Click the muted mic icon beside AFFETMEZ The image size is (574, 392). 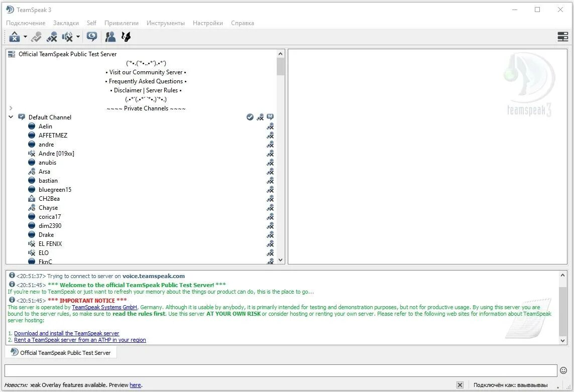(270, 136)
